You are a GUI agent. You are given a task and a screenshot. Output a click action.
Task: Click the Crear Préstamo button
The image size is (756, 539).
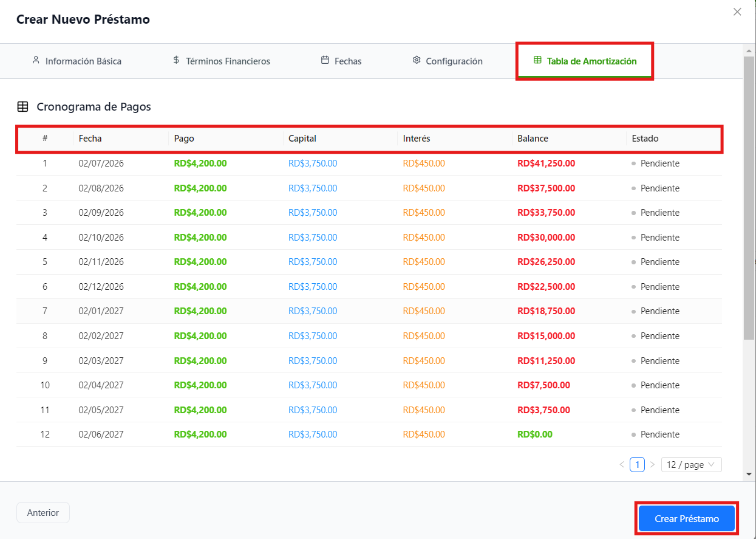687,519
